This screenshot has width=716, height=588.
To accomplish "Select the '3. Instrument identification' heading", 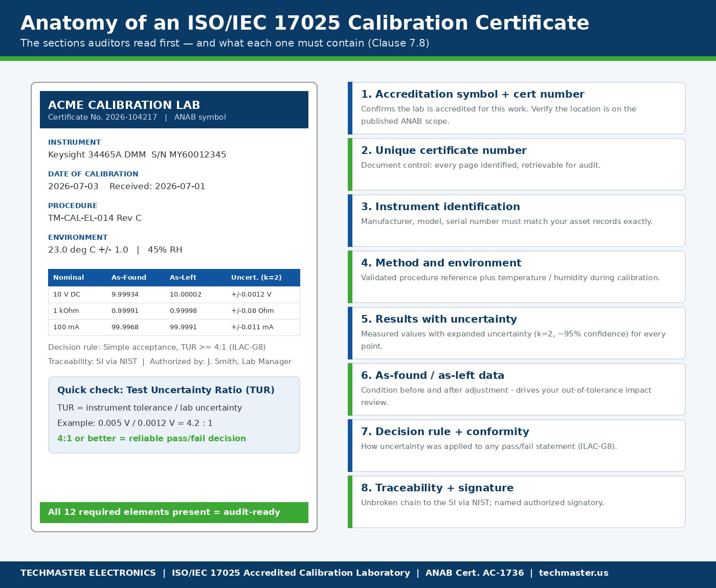I will click(440, 207).
